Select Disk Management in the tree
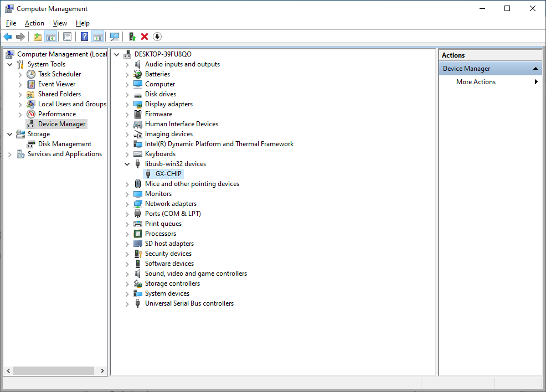This screenshot has width=546, height=392. 64,144
